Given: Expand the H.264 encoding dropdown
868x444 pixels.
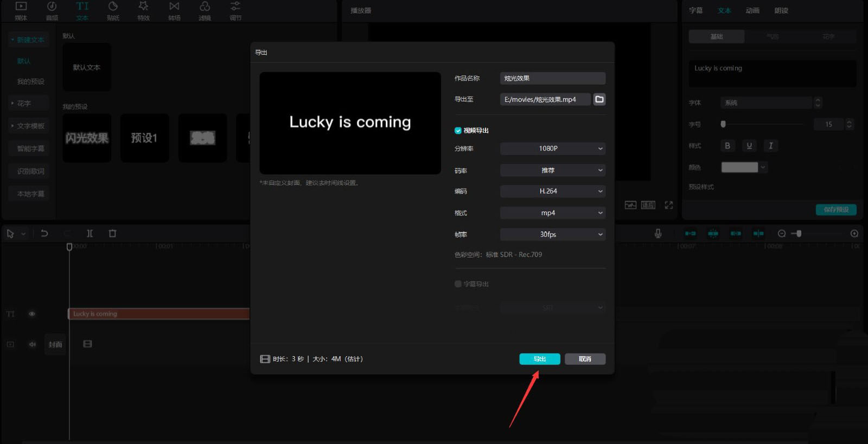Looking at the screenshot, I should point(552,191).
